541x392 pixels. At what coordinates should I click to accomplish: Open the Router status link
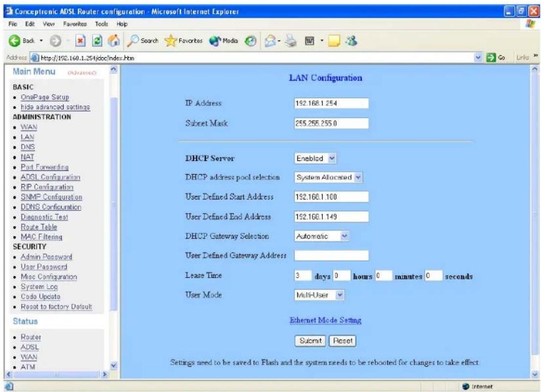[x=31, y=337]
